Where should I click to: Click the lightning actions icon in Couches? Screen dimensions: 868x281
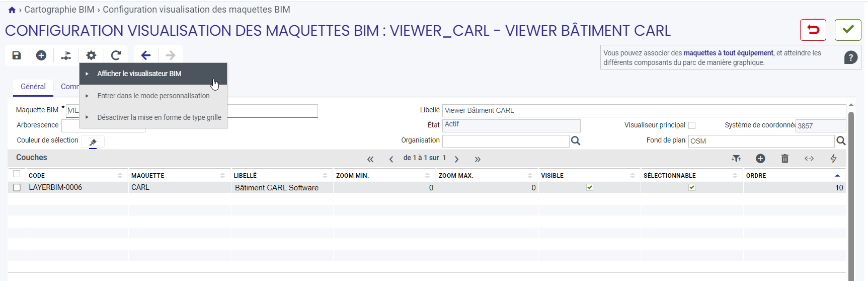tap(833, 159)
